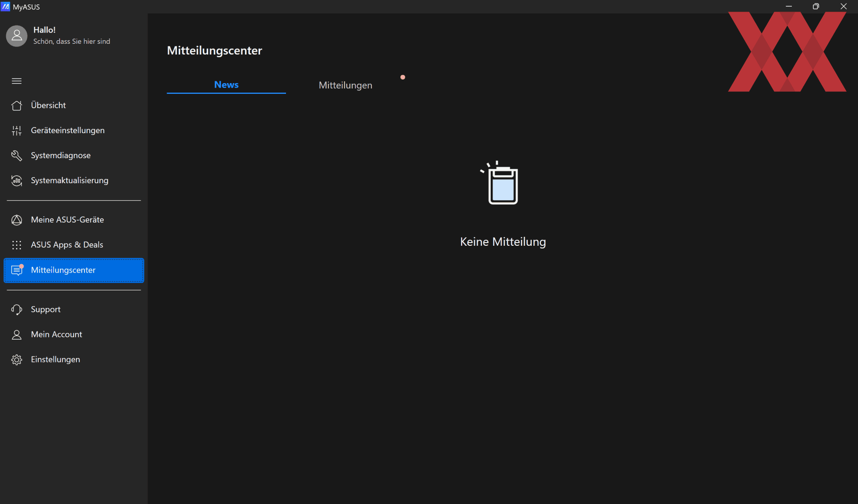This screenshot has width=858, height=504.
Task: Switch to the News tab
Action: [x=226, y=84]
